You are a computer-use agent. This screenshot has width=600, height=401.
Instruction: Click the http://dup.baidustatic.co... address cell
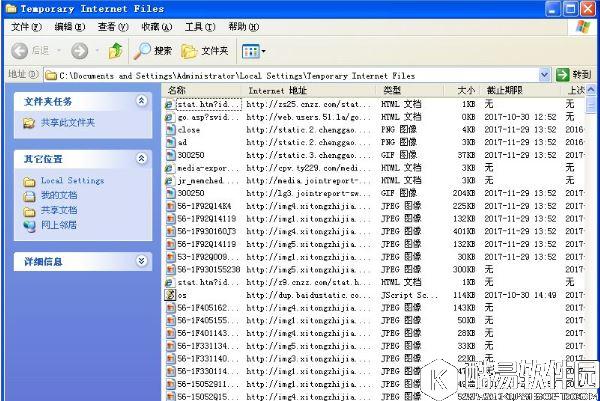pyautogui.click(x=308, y=295)
